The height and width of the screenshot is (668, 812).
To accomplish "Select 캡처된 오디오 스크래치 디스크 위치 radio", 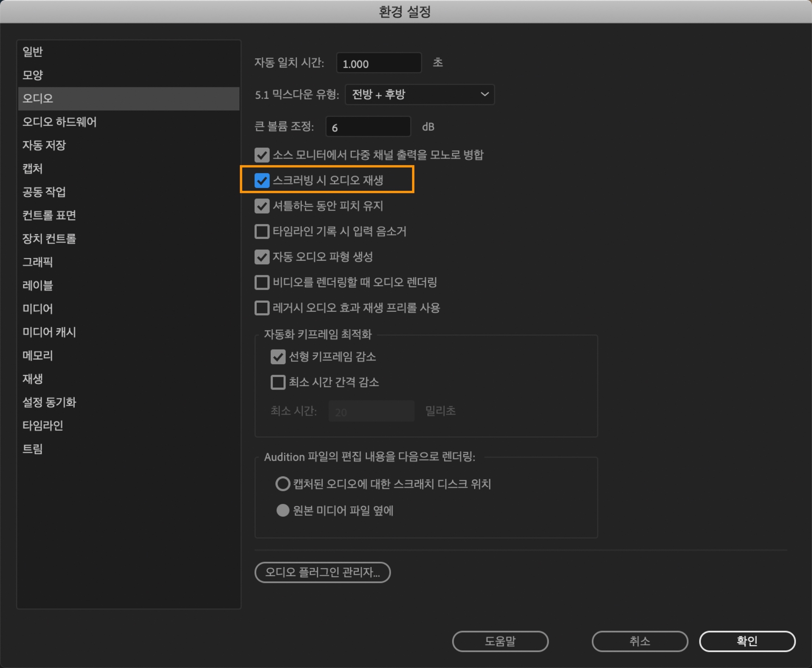I will 283,484.
